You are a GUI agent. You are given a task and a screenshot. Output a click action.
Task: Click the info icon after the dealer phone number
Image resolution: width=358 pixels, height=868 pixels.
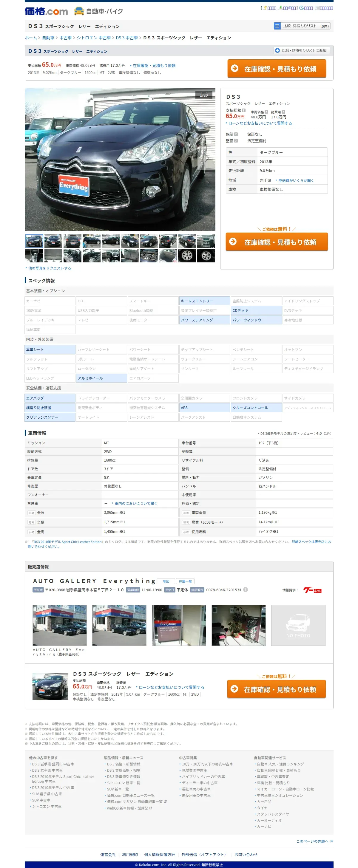click(x=246, y=589)
